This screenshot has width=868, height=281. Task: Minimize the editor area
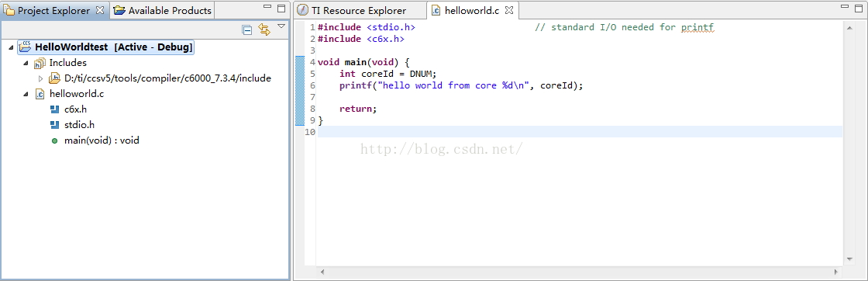[x=844, y=7]
